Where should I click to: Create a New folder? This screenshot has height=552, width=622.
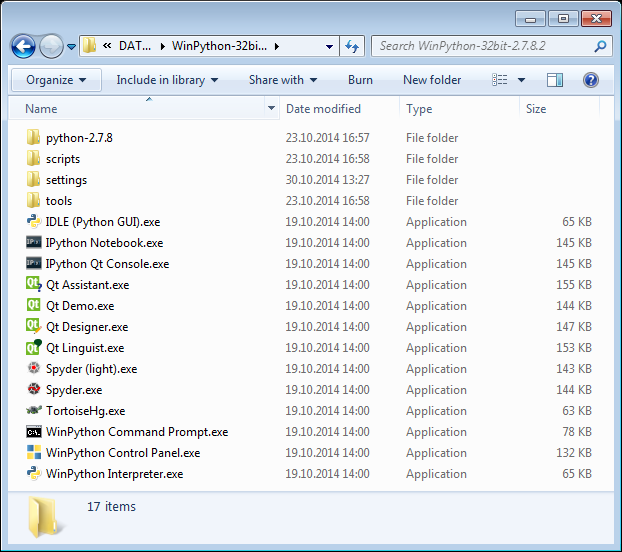click(x=432, y=80)
